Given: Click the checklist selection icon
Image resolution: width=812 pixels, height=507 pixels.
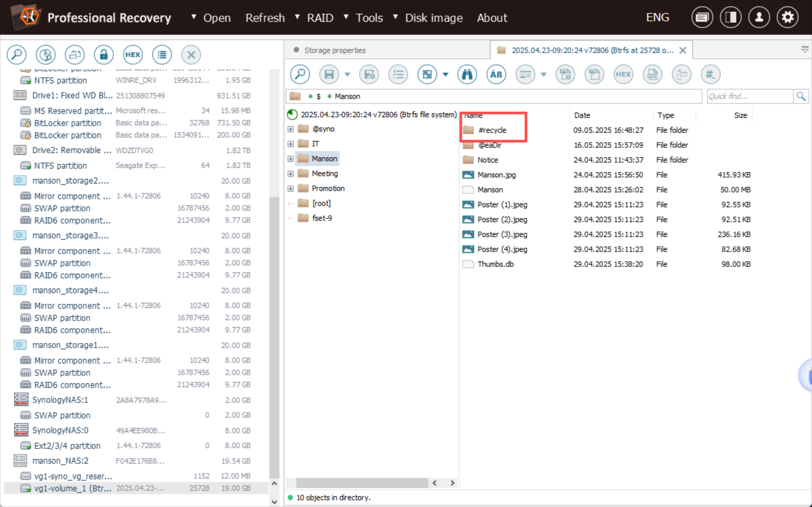Looking at the screenshot, I should coord(398,74).
